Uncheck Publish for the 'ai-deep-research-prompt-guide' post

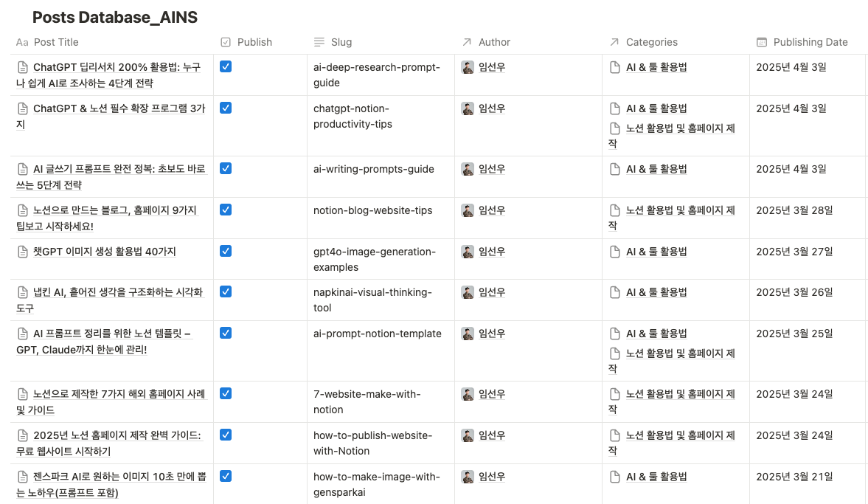click(x=225, y=66)
